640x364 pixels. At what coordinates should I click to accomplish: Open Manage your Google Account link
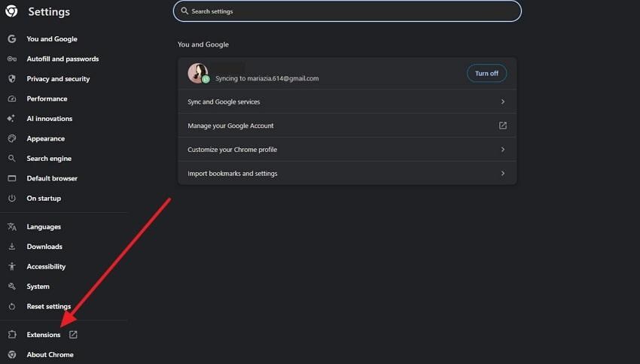347,126
